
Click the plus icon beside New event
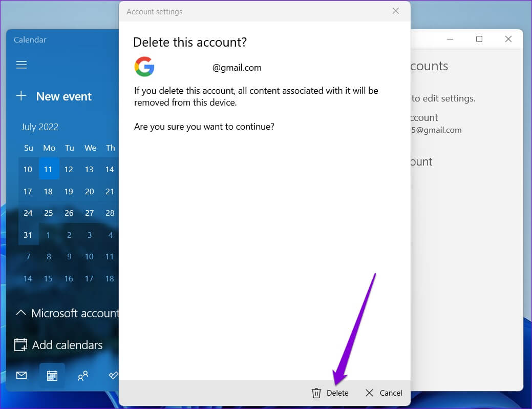pyautogui.click(x=21, y=96)
